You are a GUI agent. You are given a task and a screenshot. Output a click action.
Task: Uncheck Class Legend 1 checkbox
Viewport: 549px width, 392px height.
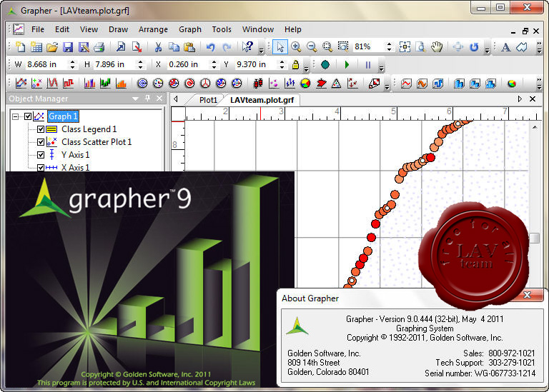(41, 129)
